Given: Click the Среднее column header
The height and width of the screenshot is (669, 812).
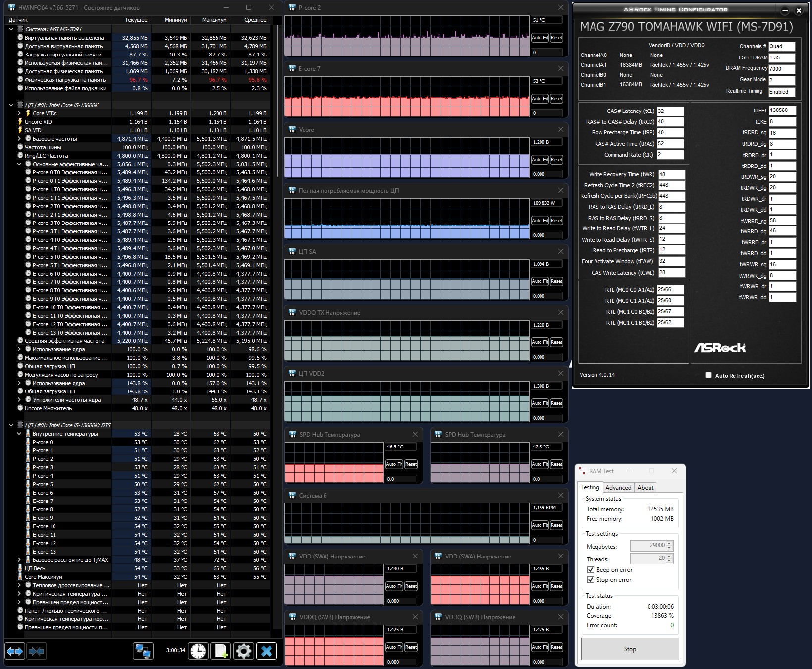Looking at the screenshot, I should tap(250, 20).
